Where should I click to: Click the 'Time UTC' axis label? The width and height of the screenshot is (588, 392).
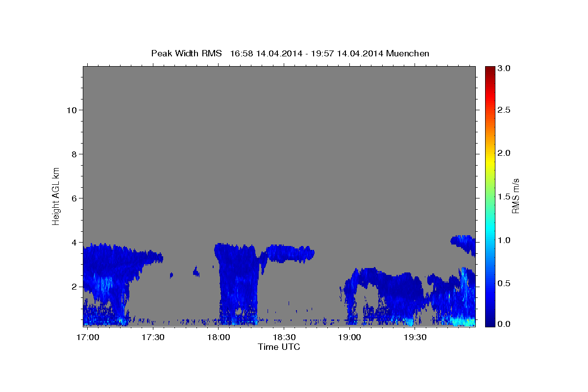point(279,347)
